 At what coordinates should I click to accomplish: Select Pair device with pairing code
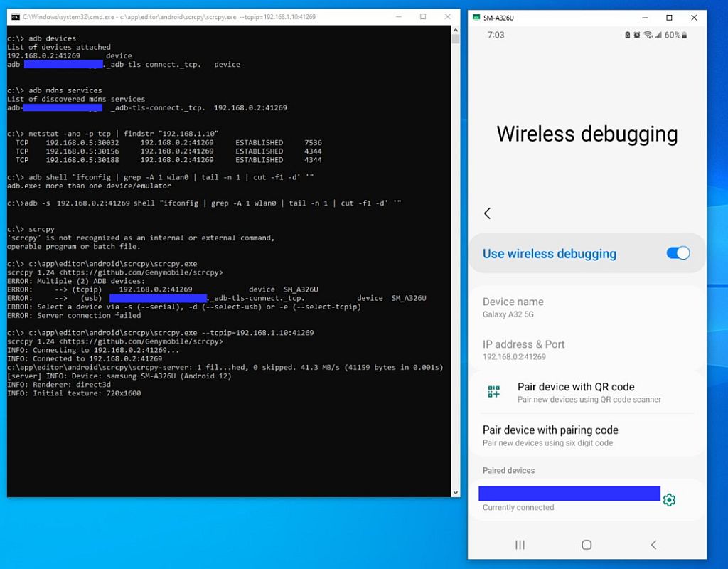(587, 435)
